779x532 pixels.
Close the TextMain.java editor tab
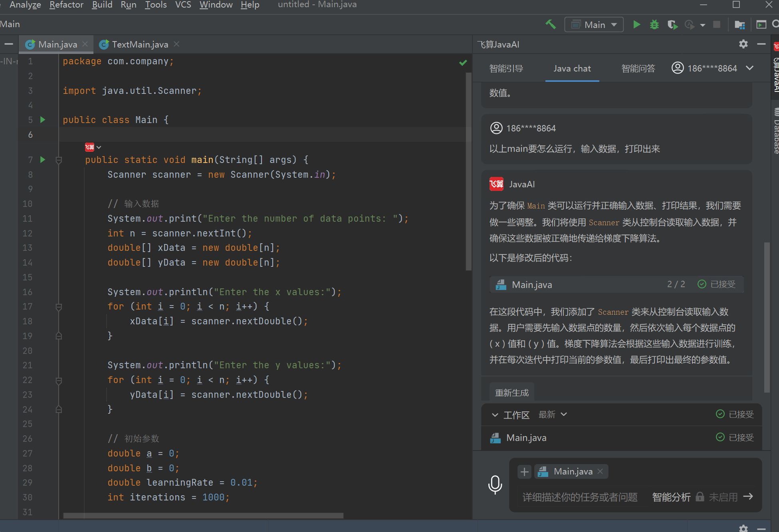(x=176, y=44)
